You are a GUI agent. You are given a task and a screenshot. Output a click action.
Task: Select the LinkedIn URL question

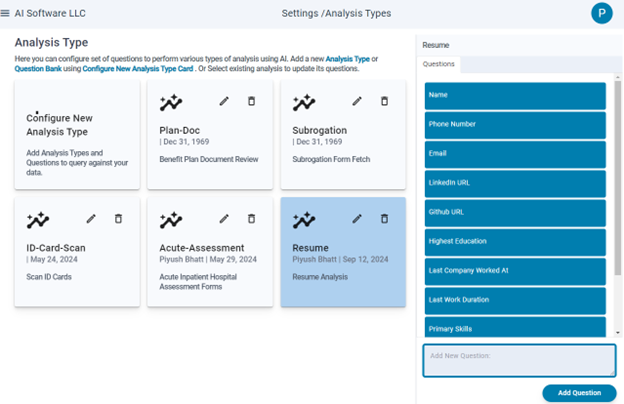(515, 183)
